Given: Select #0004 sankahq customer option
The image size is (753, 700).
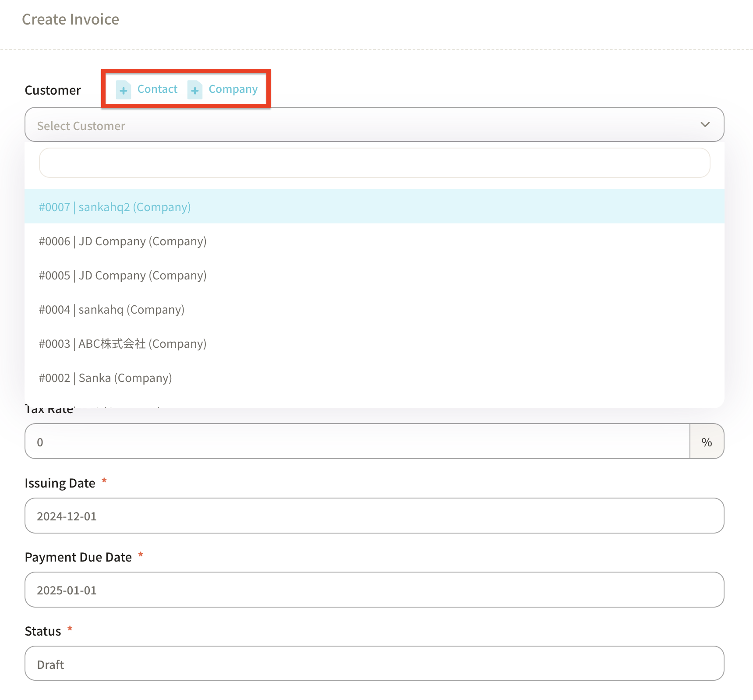Looking at the screenshot, I should tap(112, 310).
